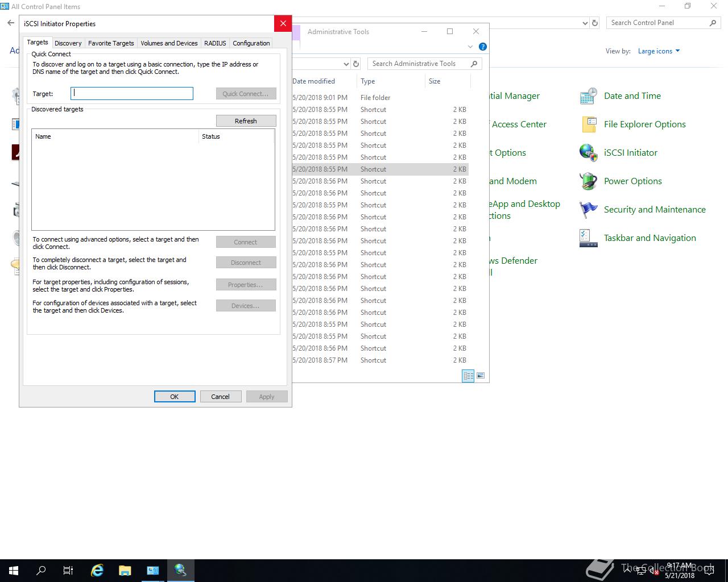Click the Search Control Panel magnifier icon
This screenshot has height=582, width=728.
713,23
